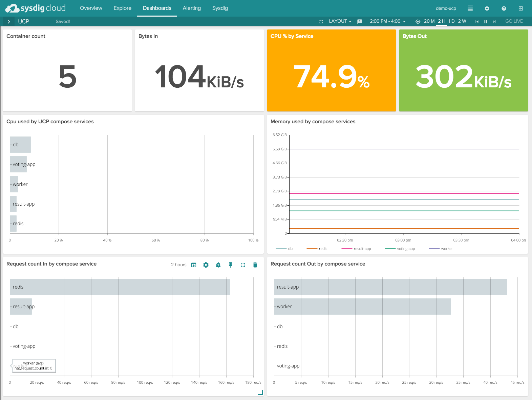The width and height of the screenshot is (532, 400).
Task: Pin the Request count In panel
Action: pyautogui.click(x=231, y=265)
